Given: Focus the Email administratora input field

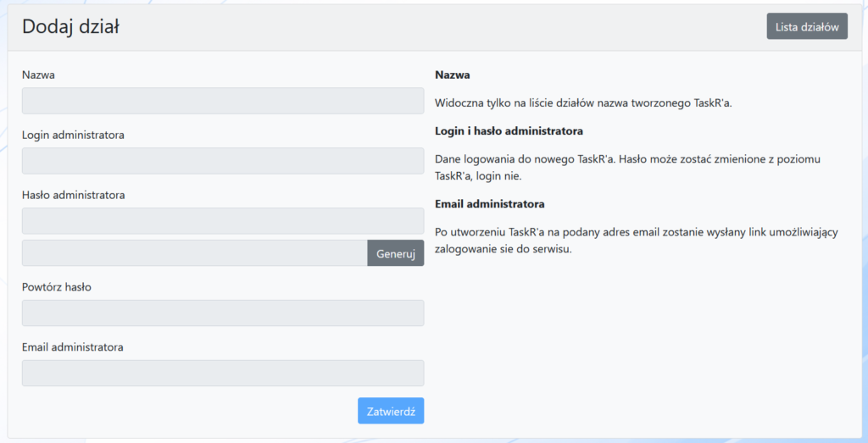Looking at the screenshot, I should [x=222, y=373].
